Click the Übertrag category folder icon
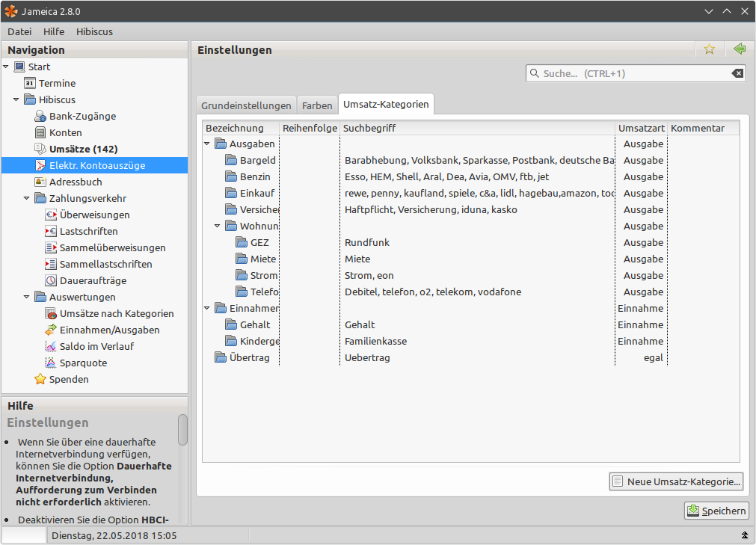Screen dimensions: 756x545 point(221,357)
